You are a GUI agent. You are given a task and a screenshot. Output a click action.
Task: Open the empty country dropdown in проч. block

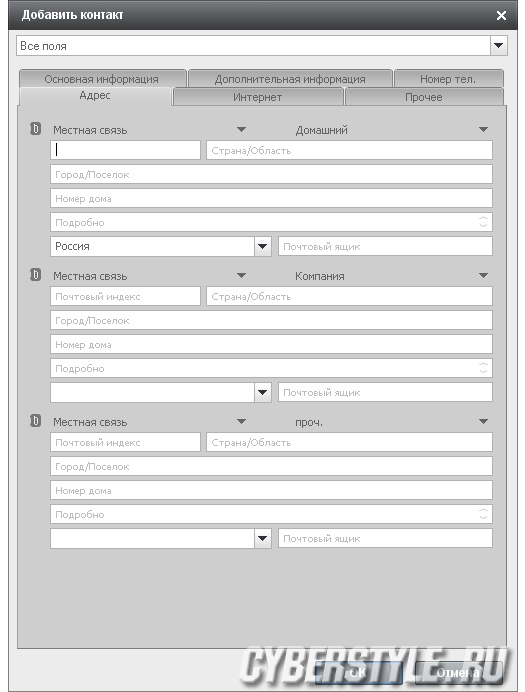tap(262, 538)
